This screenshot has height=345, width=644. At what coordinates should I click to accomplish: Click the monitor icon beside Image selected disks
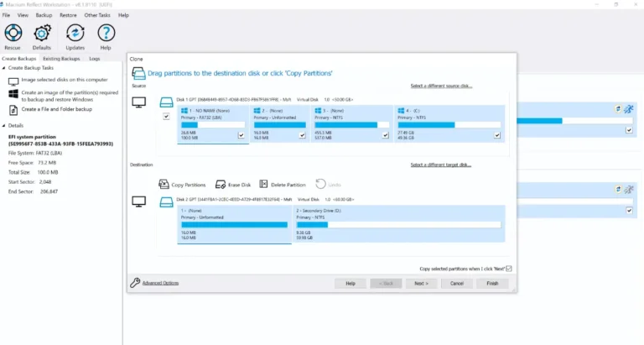pos(13,81)
